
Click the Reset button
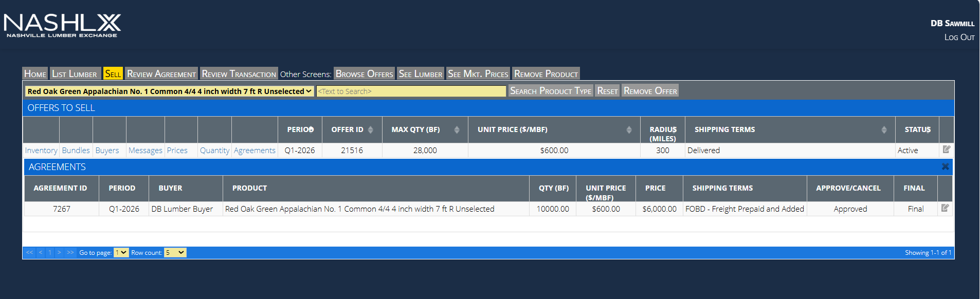coord(607,90)
